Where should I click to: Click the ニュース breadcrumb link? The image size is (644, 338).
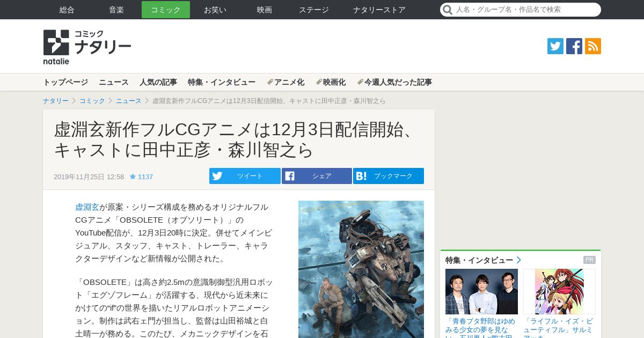click(129, 101)
